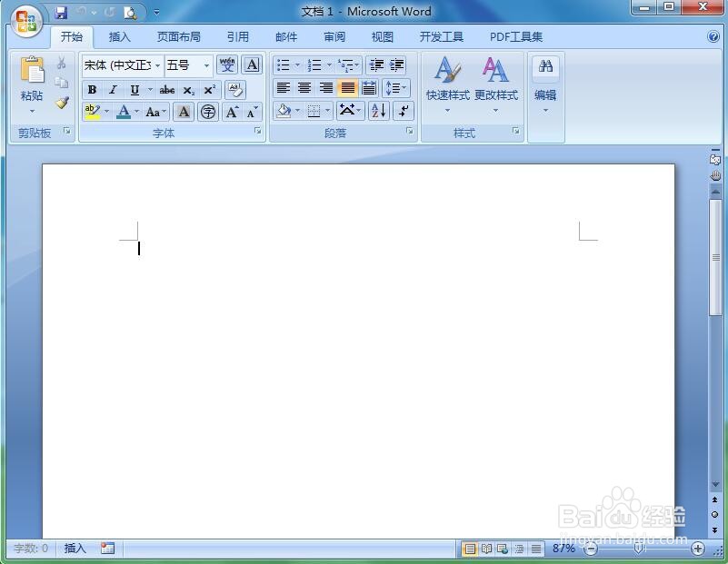Toggle Justify alignment (highlighted)
Screen dimensions: 728x564
point(348,88)
